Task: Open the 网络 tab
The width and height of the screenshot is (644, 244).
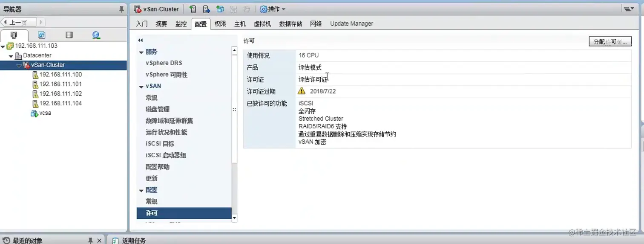Action: [x=316, y=24]
